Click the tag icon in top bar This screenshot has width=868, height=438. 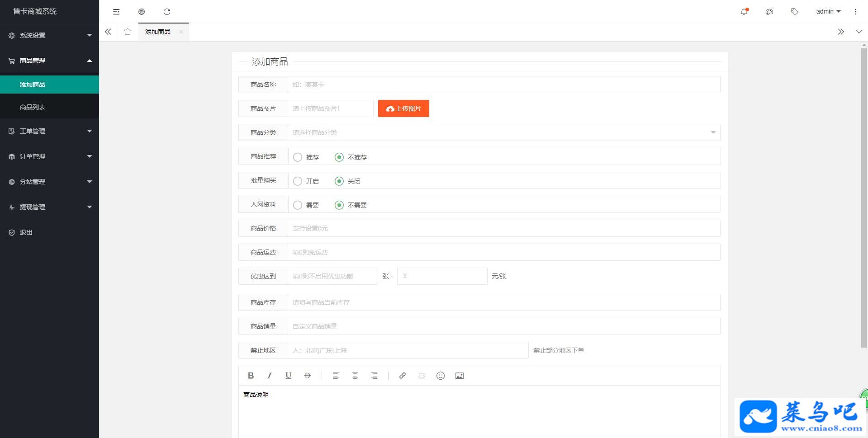(x=795, y=12)
